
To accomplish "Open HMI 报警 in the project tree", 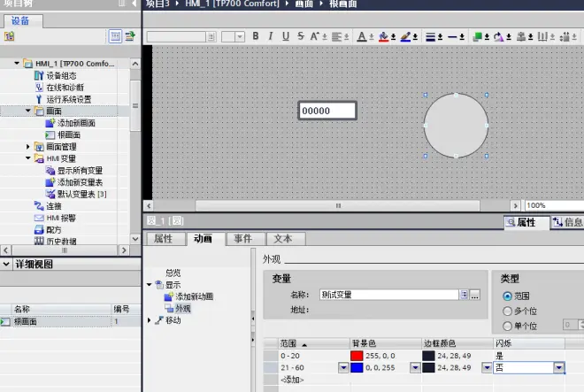I will [61, 218].
